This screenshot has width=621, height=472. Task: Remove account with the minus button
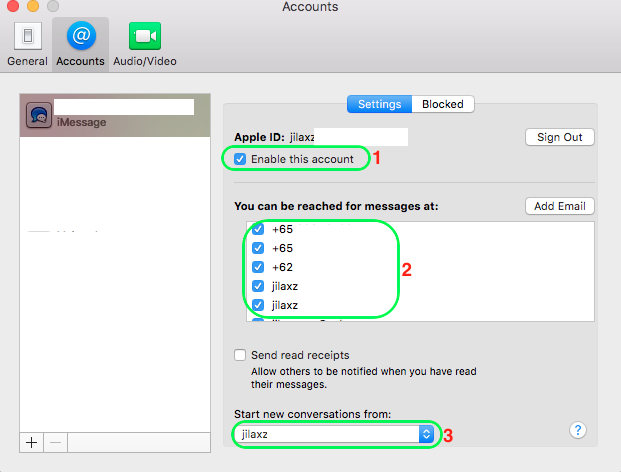pyautogui.click(x=55, y=442)
